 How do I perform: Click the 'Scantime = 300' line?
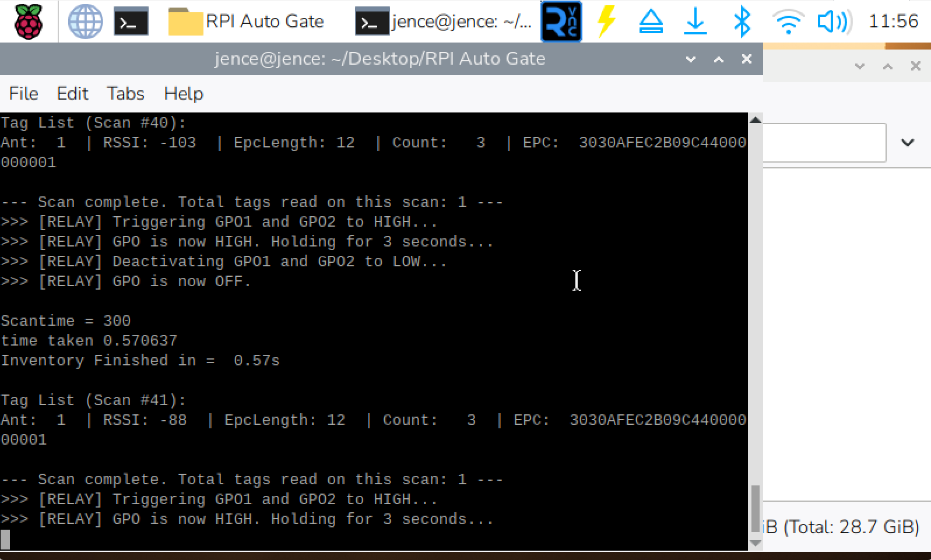pos(66,321)
